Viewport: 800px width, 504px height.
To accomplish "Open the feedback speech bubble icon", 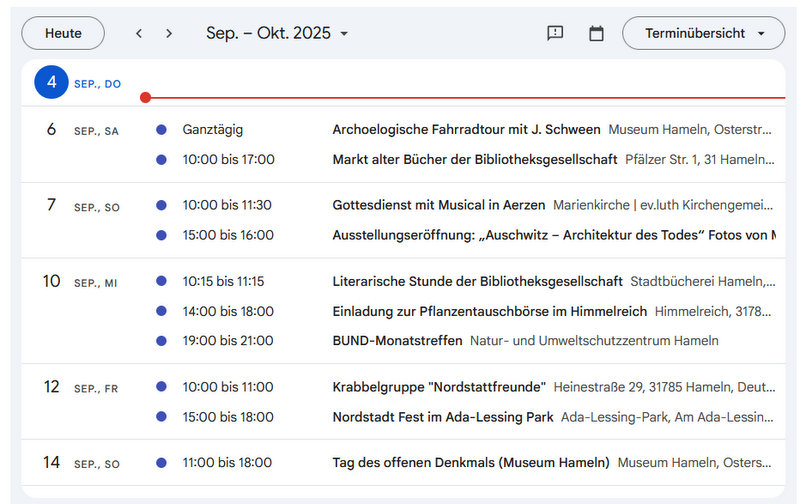I will point(555,33).
